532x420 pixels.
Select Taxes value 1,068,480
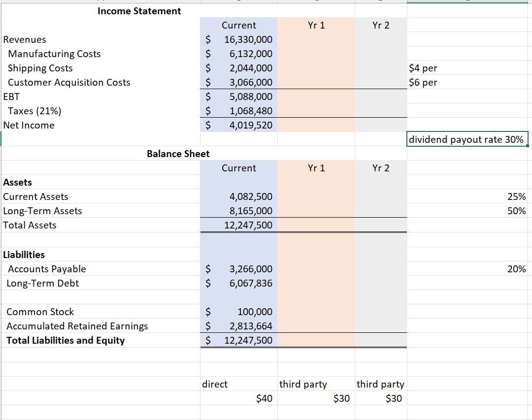click(x=239, y=111)
